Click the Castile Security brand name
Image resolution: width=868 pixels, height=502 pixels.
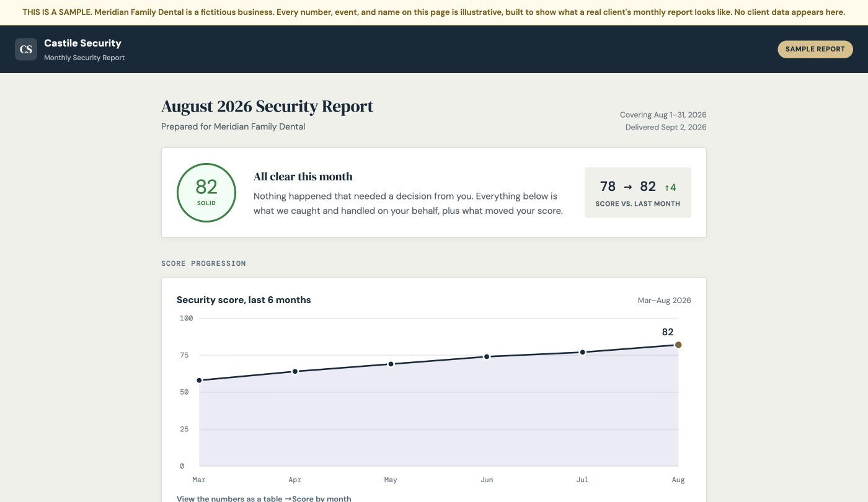point(82,43)
